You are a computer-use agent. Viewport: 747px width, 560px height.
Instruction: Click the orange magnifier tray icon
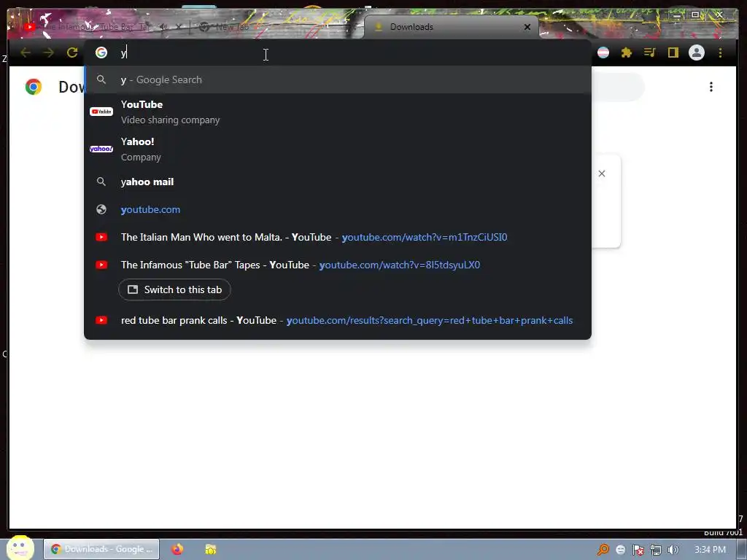pos(603,550)
